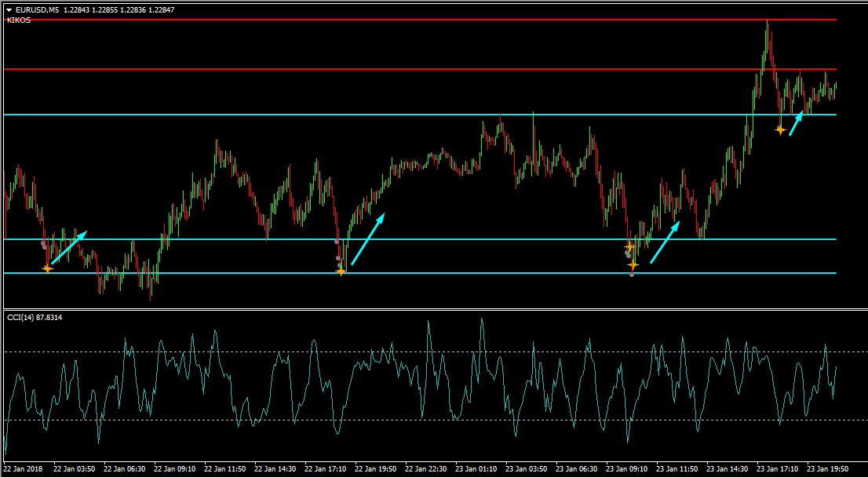Select orange star marker near 22 Jan 17:10
This screenshot has height=477, width=868.
(341, 271)
